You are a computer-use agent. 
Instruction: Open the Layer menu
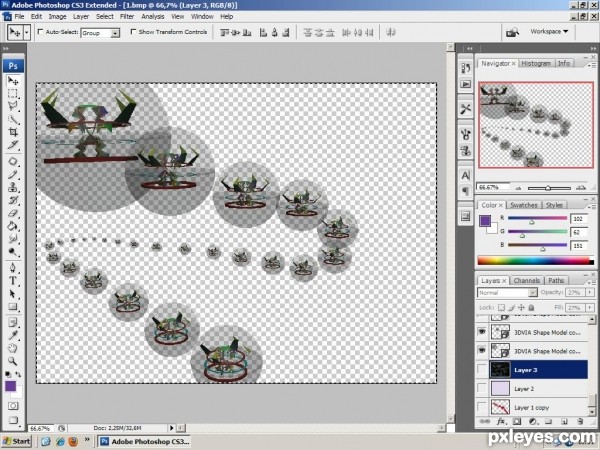coord(81,16)
